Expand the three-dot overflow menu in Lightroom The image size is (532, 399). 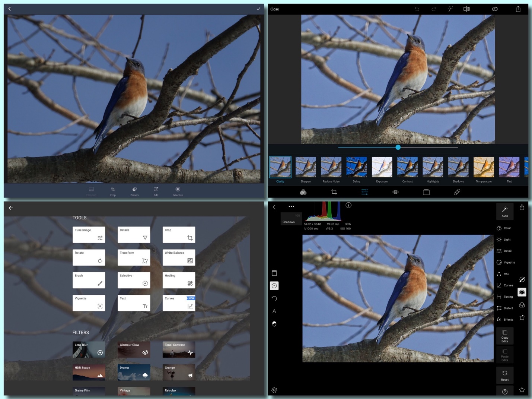(x=291, y=206)
